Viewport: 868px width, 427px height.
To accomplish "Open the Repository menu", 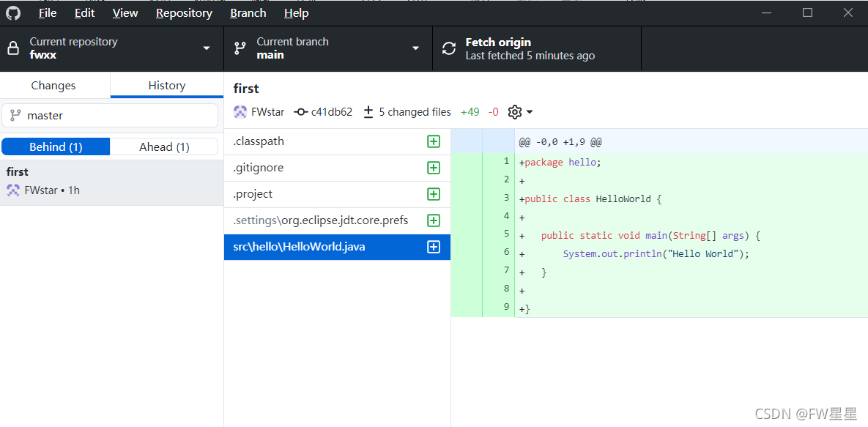I will point(184,13).
